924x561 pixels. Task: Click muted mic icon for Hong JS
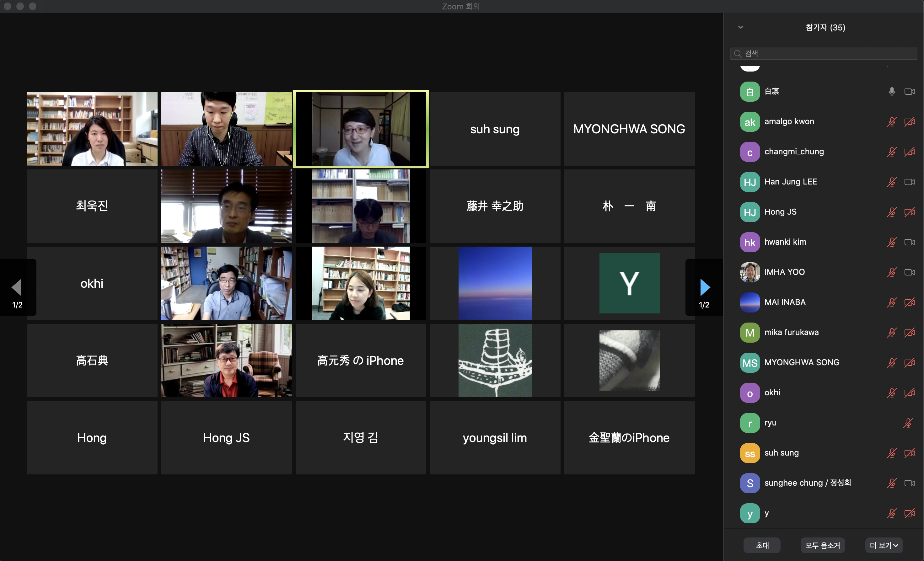click(892, 212)
